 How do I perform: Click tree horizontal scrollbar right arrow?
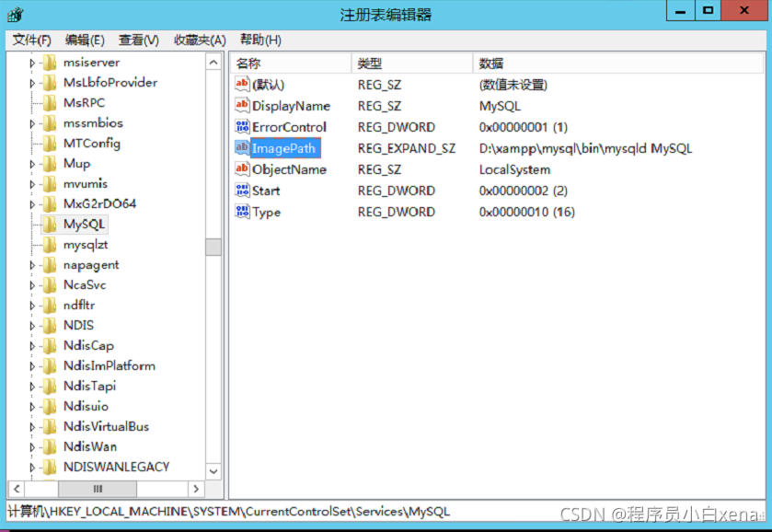[x=196, y=489]
